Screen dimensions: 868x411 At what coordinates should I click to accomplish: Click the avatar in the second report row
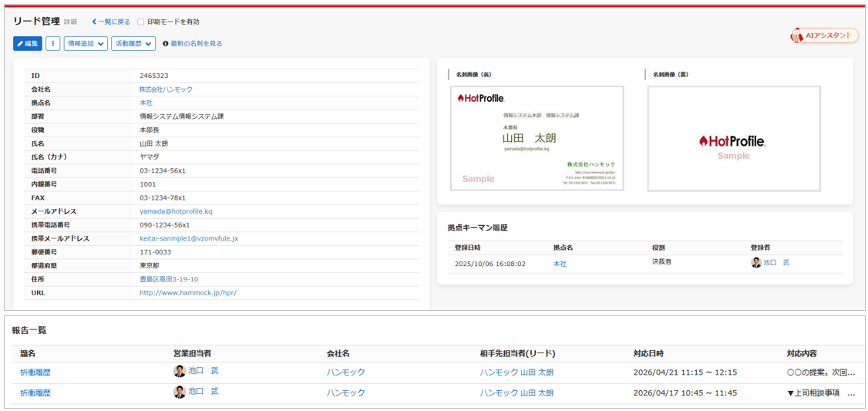pos(180,392)
